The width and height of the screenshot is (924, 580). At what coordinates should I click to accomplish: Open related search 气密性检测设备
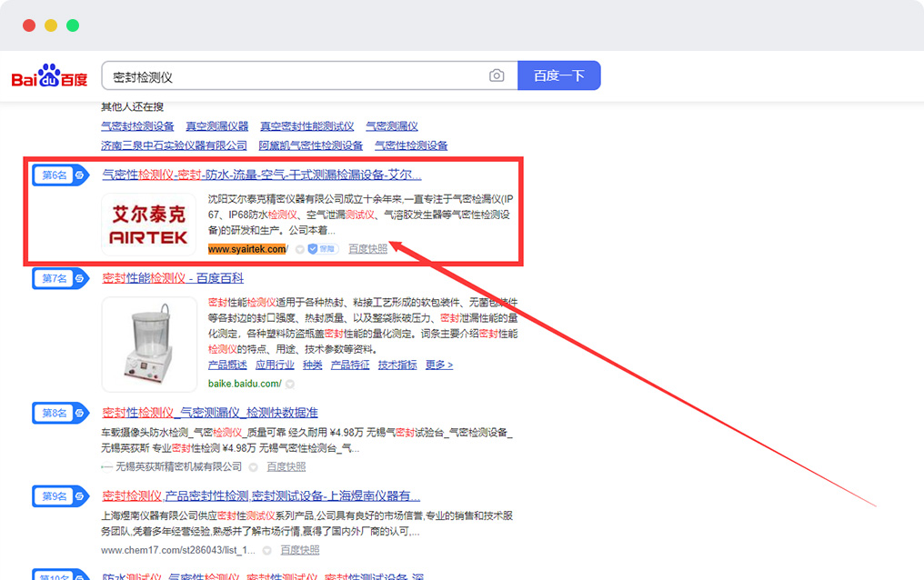coord(411,145)
